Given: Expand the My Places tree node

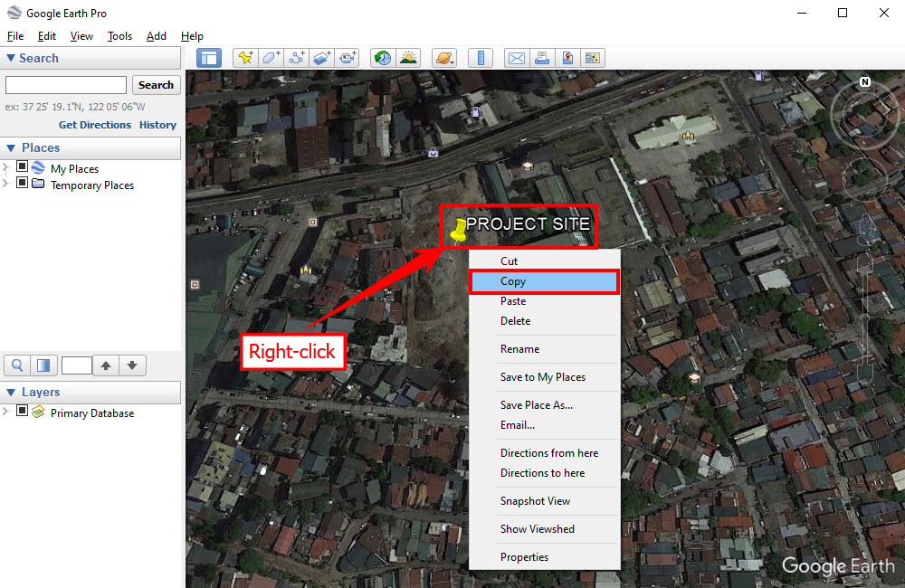Looking at the screenshot, I should coord(5,167).
